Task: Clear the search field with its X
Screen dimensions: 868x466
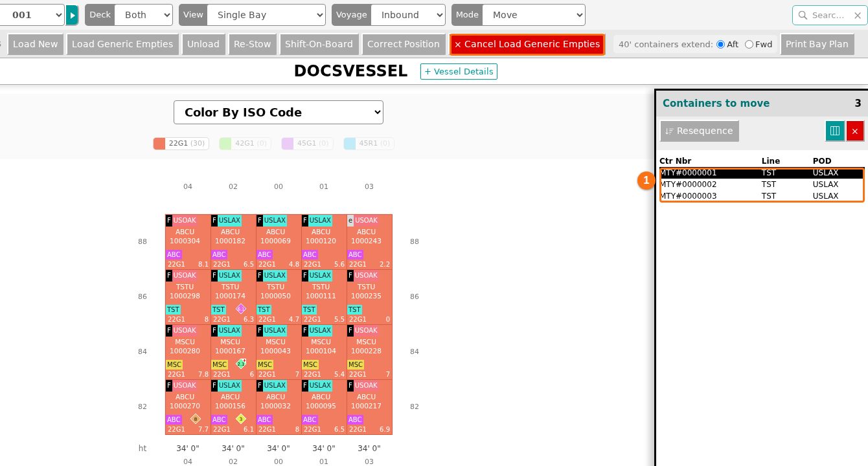Action: 858,15
